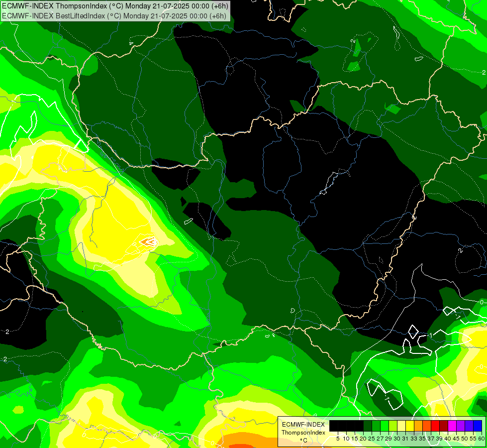Click the ECMWF-INDEX ThompsonIndex title line
The height and width of the screenshot is (448, 487).
point(115,5)
